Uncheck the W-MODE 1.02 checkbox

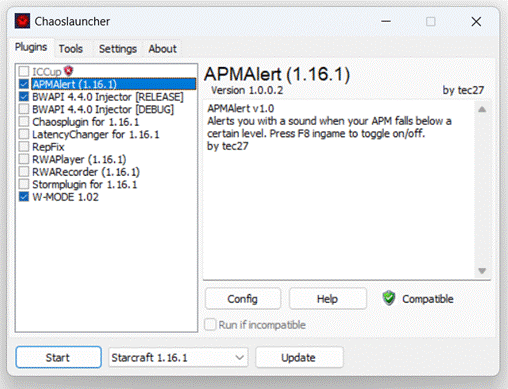pyautogui.click(x=24, y=197)
